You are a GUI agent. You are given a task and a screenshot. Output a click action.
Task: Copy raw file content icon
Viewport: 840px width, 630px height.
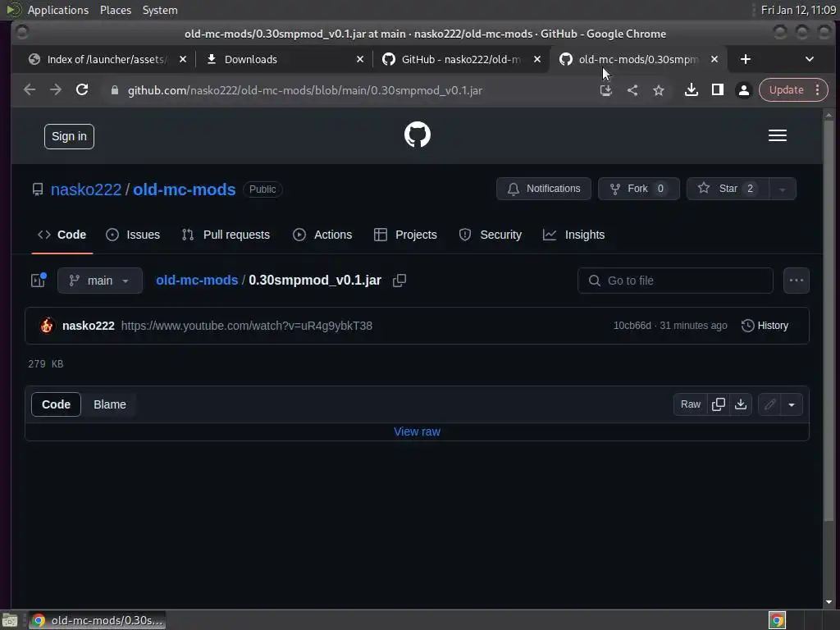(719, 404)
